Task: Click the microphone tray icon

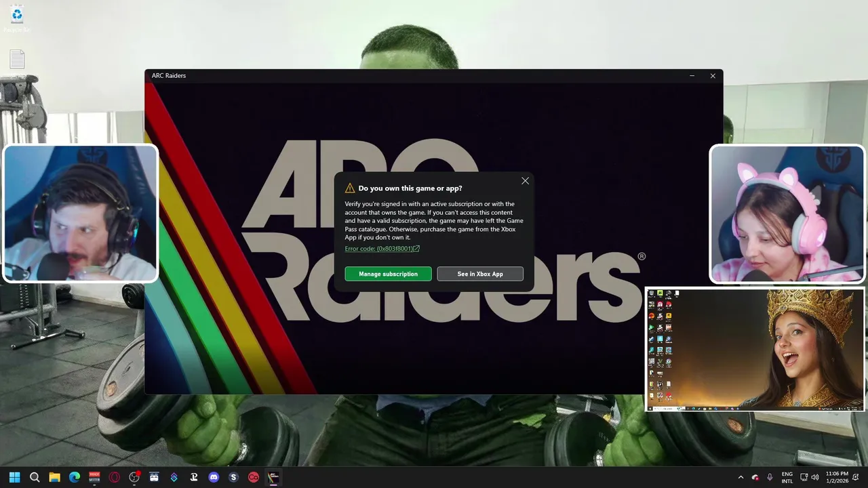Action: 770,477
